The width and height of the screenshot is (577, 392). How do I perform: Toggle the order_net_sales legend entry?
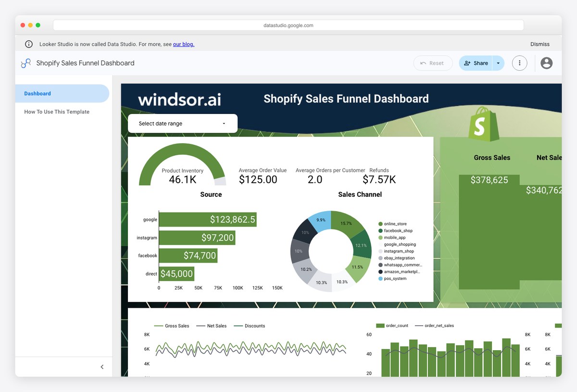pos(434,326)
